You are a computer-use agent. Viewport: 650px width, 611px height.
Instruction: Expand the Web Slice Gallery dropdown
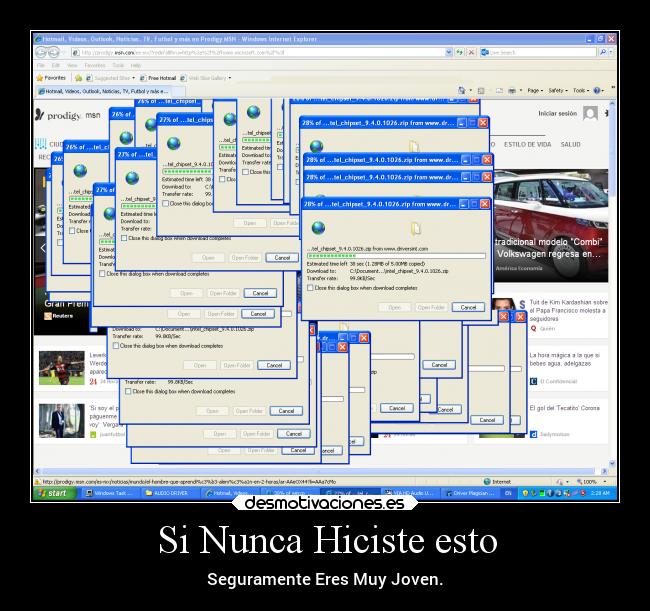(230, 78)
